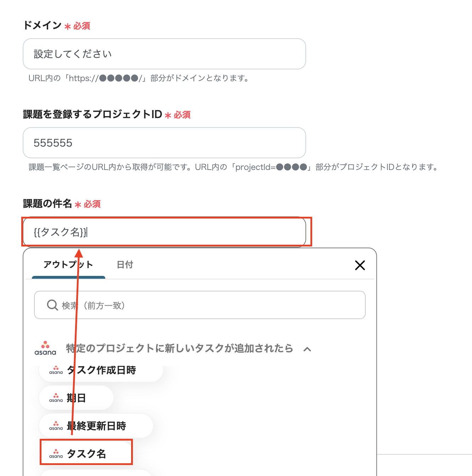472x476 pixels.
Task: Click the hint text about URL domain part
Action: point(140,78)
